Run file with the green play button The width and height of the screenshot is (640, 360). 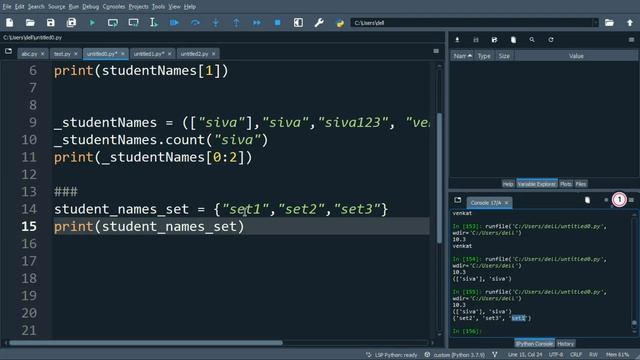[92, 23]
